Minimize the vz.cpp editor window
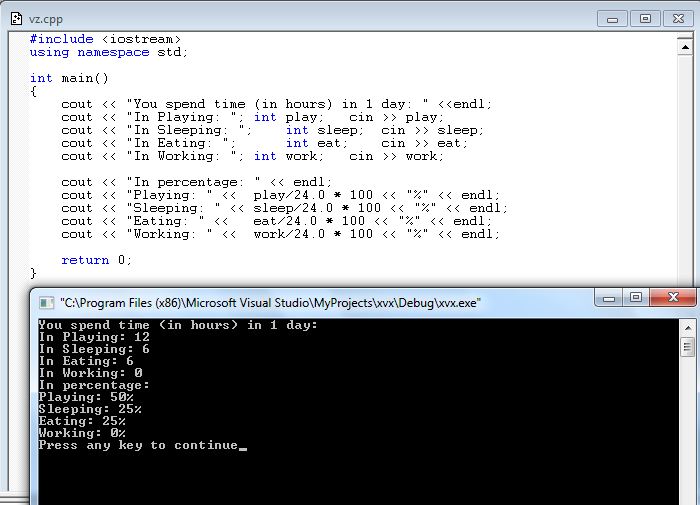This screenshot has width=700, height=505. 612,19
